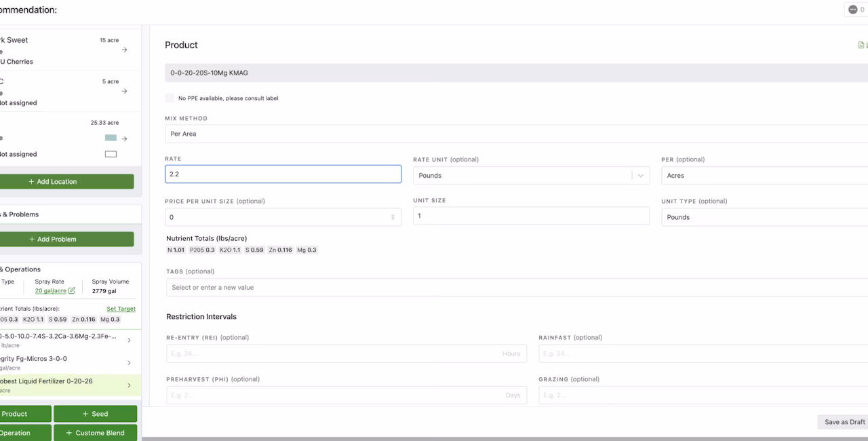Click the Set Target link
The width and height of the screenshot is (868, 441).
(x=121, y=309)
